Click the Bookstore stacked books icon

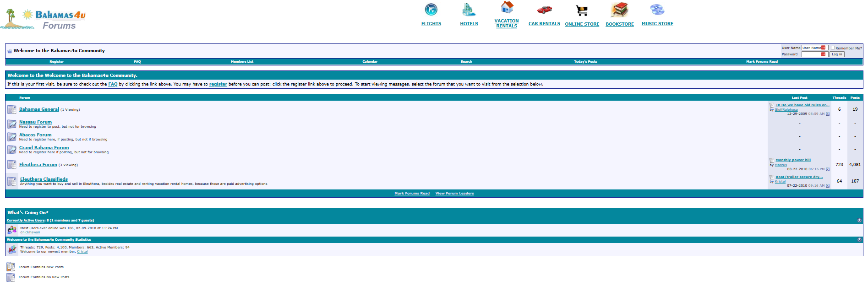pyautogui.click(x=619, y=10)
